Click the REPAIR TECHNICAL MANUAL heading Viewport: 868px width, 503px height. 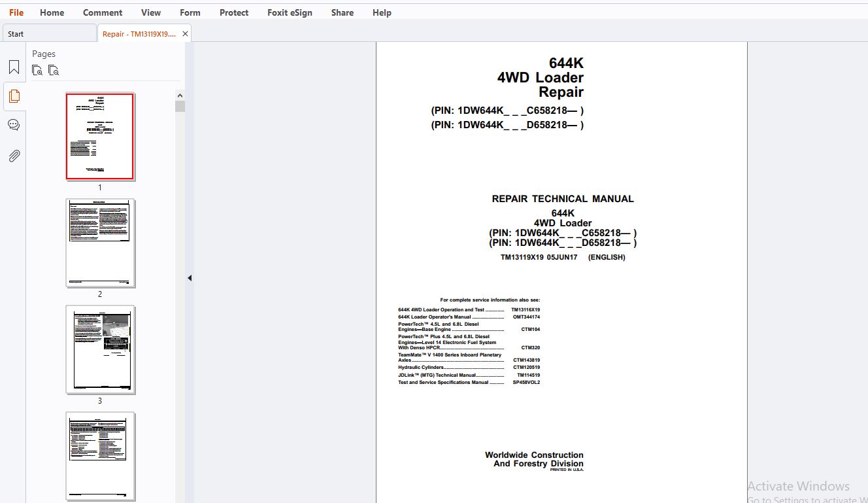pos(563,199)
